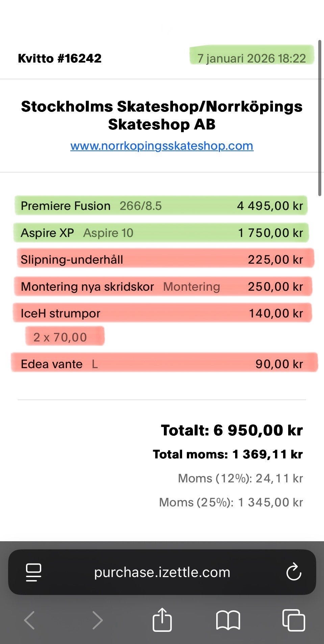Screen dimensions: 324x644
Task: Click the IceH strumpor line item
Action: tap(162, 313)
